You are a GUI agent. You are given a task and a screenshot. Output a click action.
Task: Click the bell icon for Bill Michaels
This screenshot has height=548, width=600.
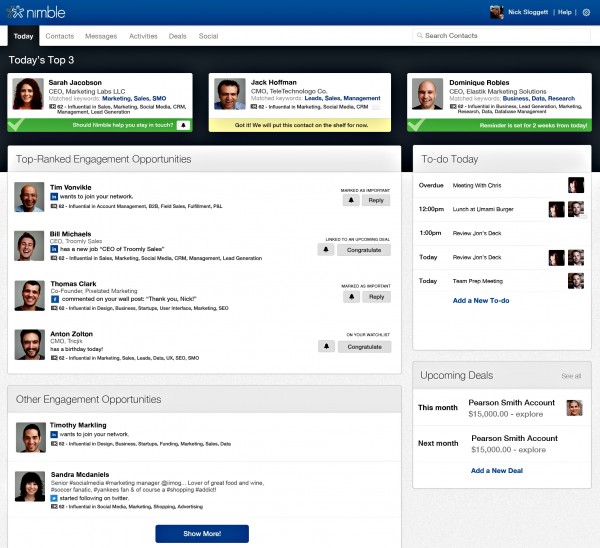tap(326, 250)
